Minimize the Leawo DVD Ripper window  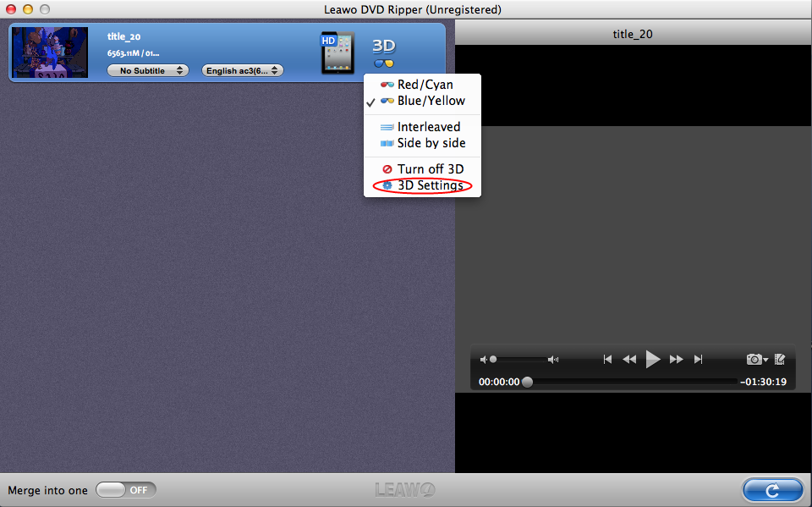[28, 9]
